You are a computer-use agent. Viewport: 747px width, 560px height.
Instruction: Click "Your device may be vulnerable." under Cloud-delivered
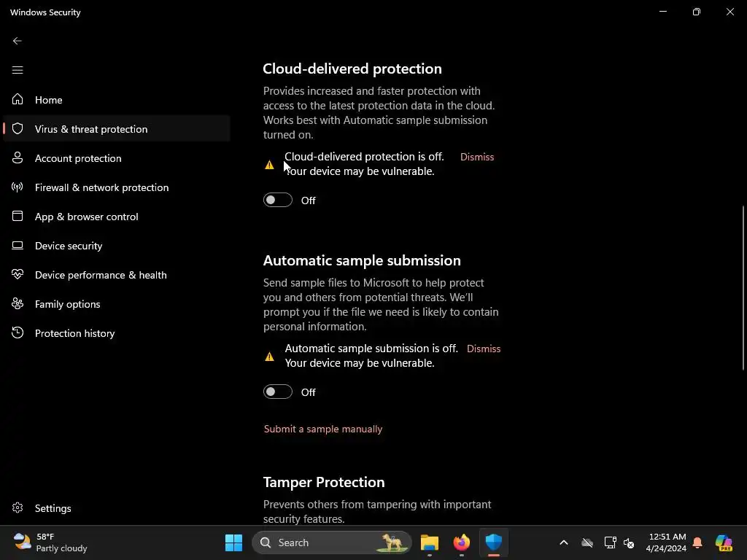(360, 171)
